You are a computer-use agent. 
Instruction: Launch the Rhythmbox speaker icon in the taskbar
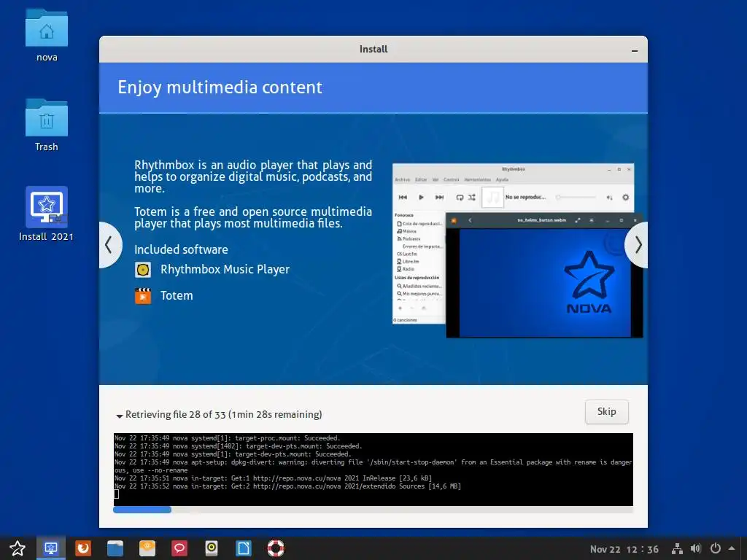click(212, 548)
